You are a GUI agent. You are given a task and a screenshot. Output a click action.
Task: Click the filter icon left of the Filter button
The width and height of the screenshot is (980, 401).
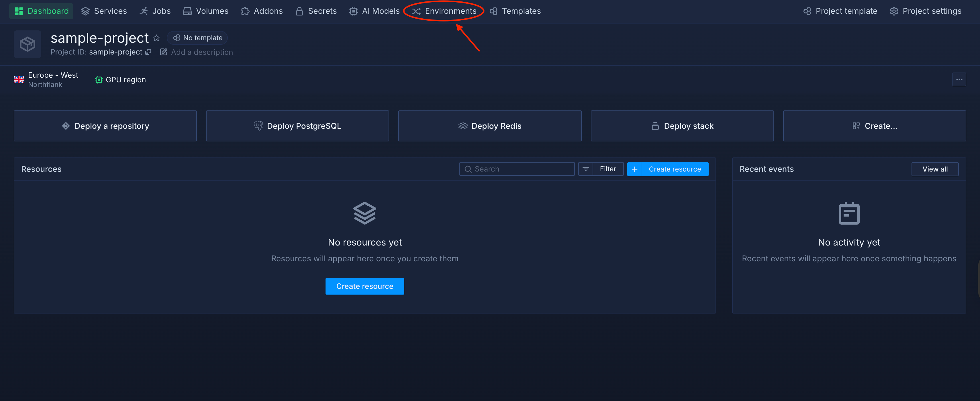[x=585, y=169]
